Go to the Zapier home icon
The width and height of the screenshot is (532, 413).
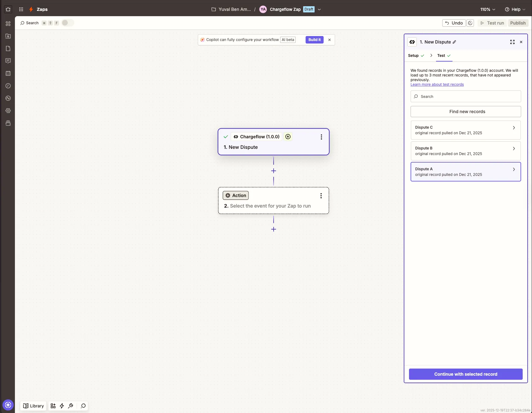click(8, 9)
